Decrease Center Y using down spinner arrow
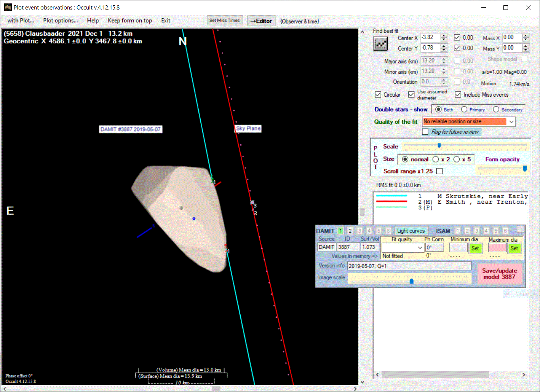The width and height of the screenshot is (540, 392). 444,50
